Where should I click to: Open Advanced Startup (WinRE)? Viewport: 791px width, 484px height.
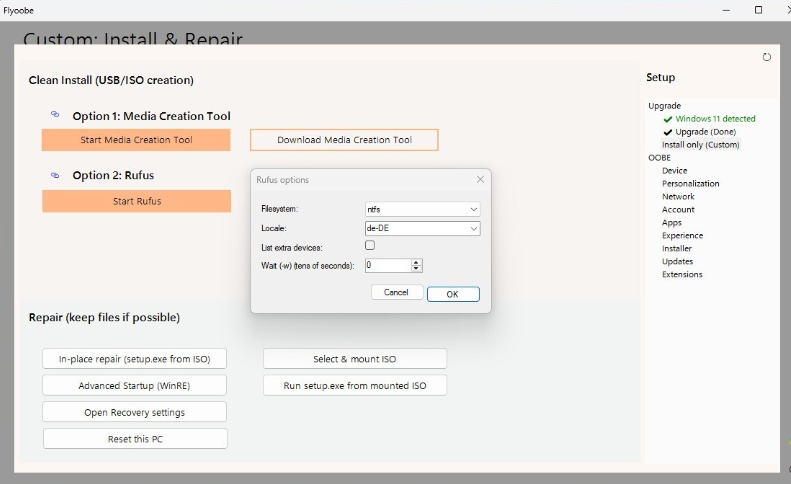pos(134,386)
